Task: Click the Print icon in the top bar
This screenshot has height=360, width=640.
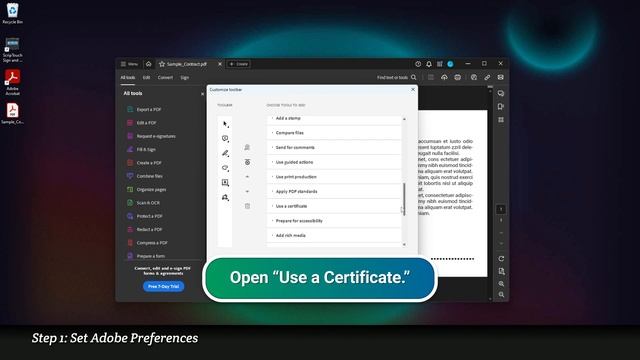Action: point(458,78)
